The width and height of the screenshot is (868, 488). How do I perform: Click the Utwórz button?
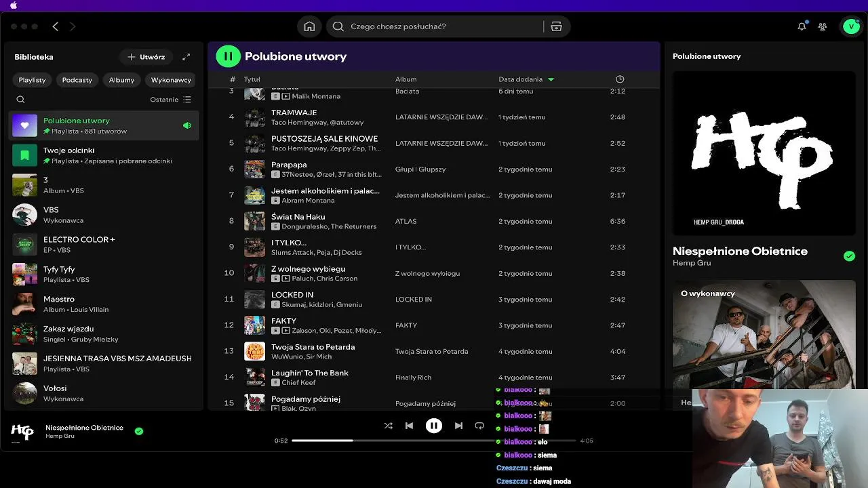tap(146, 57)
